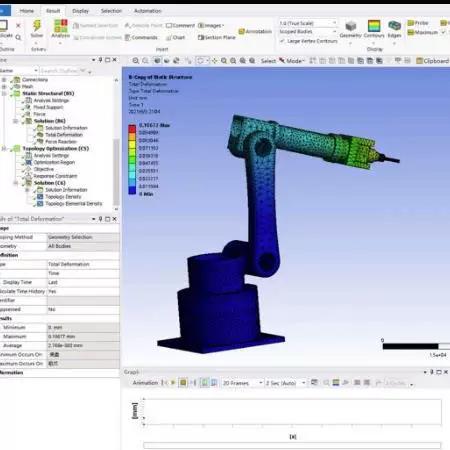Play the result animation
Viewport: 450px width, 450px height.
(173, 383)
